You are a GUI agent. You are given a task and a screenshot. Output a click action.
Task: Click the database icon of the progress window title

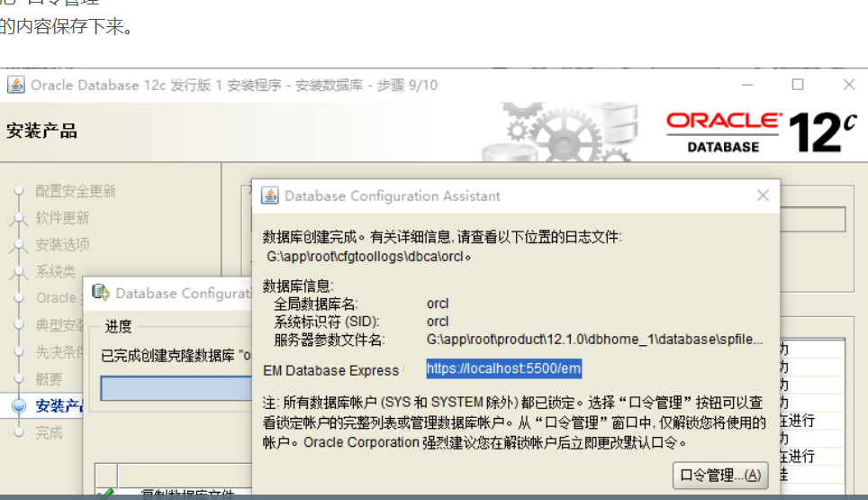click(x=101, y=293)
